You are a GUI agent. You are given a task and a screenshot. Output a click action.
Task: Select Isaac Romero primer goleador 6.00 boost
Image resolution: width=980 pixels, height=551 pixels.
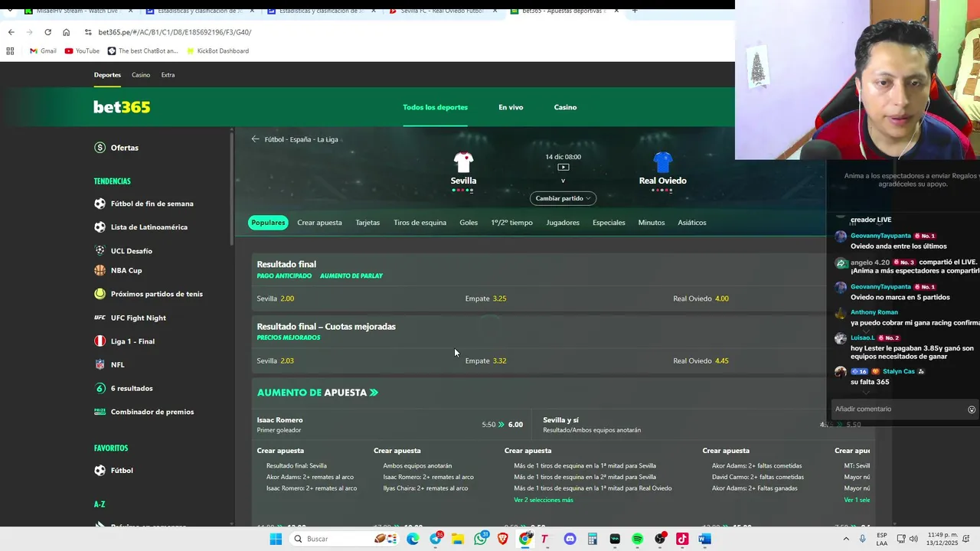coord(390,425)
